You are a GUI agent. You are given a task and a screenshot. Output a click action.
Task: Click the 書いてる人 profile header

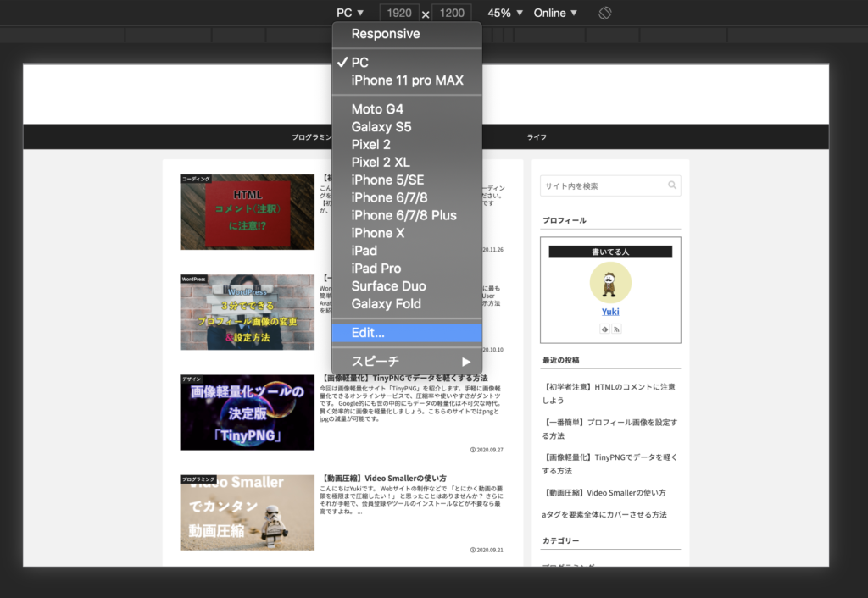point(610,252)
